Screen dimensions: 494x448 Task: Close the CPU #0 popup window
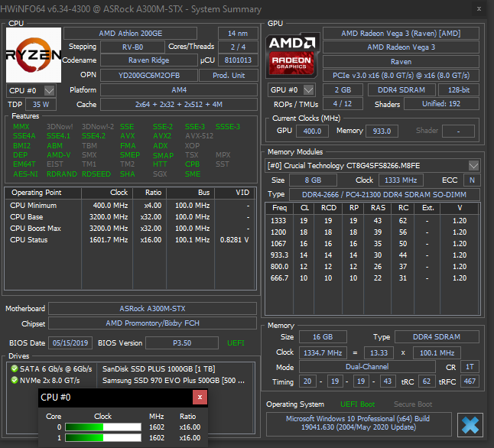(x=200, y=398)
